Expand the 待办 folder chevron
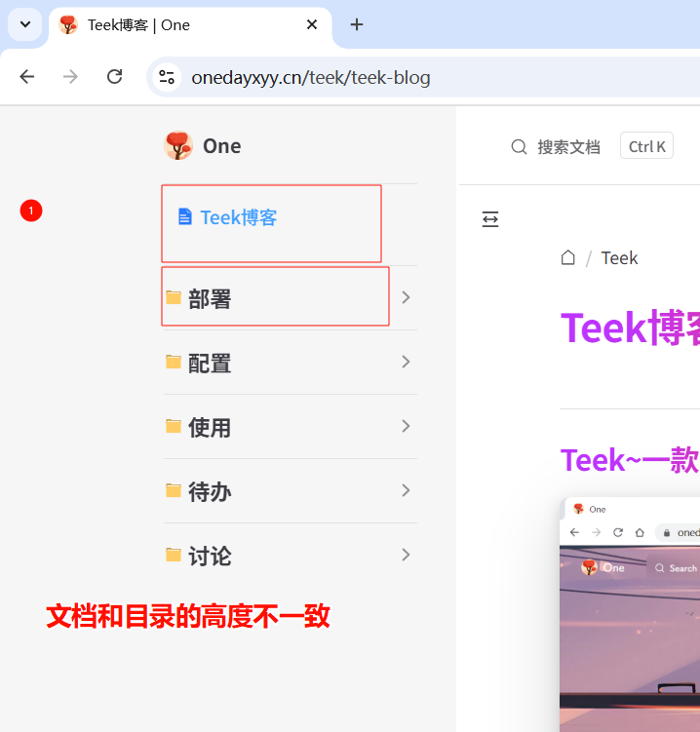Image resolution: width=700 pixels, height=732 pixels. (x=406, y=490)
